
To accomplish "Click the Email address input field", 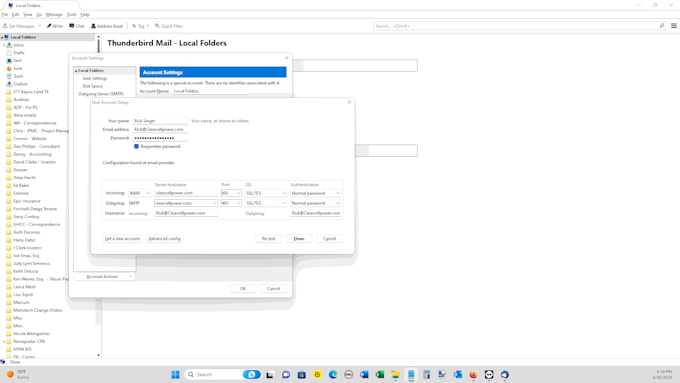I will (160, 129).
